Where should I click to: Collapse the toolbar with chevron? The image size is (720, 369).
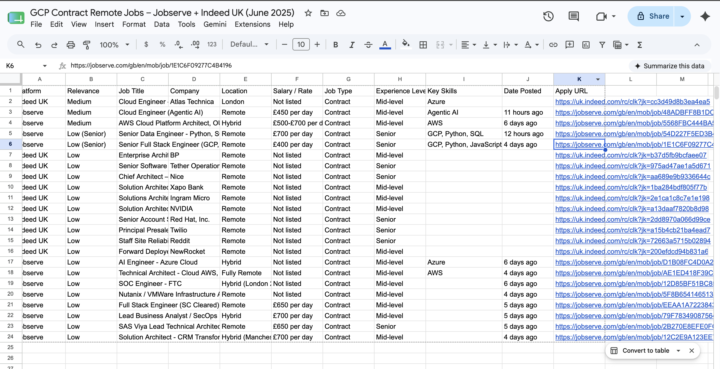tap(697, 45)
